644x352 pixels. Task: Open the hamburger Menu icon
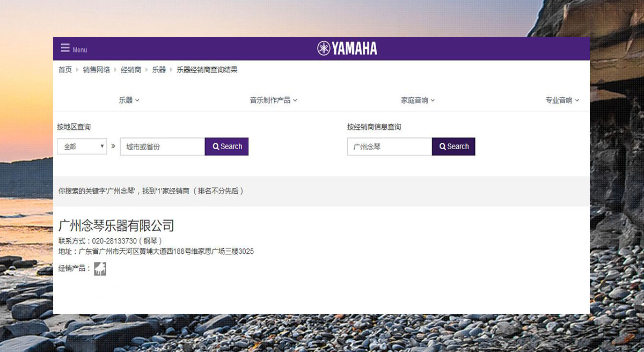click(65, 48)
